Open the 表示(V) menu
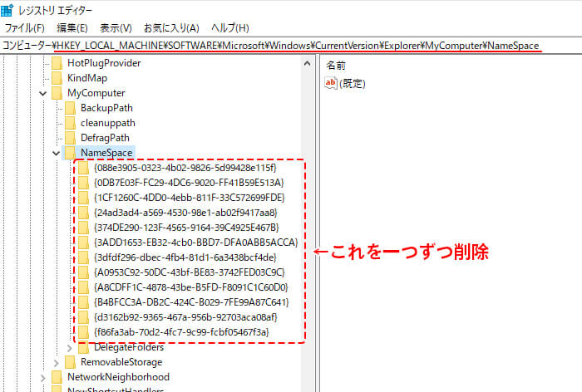The width and height of the screenshot is (582, 392). click(116, 27)
